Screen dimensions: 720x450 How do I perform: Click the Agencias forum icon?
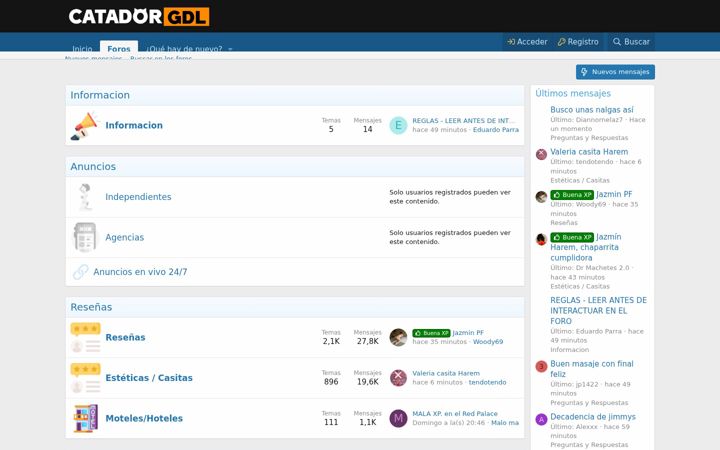[x=85, y=237]
